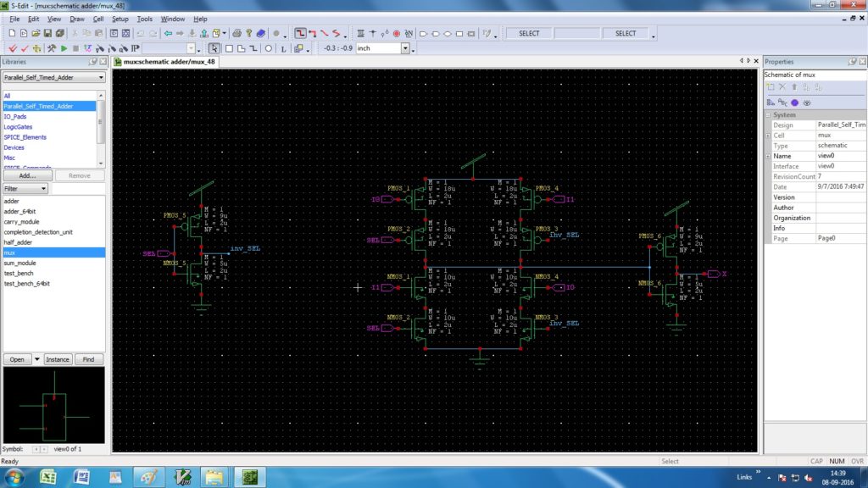Screen dimensions: 868x488
Task: Open the Setup menu
Action: 120,19
